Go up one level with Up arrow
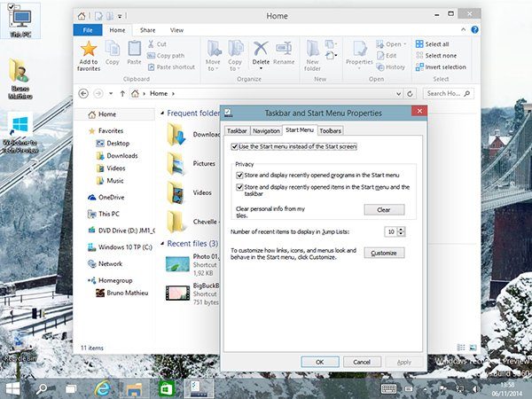 (x=122, y=93)
